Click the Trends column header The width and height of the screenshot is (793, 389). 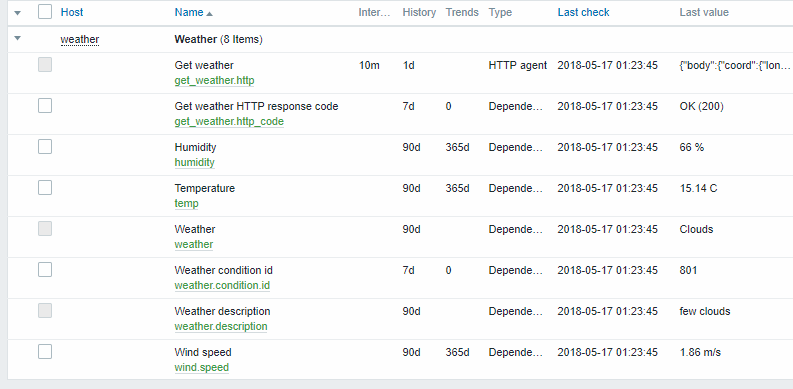(462, 12)
